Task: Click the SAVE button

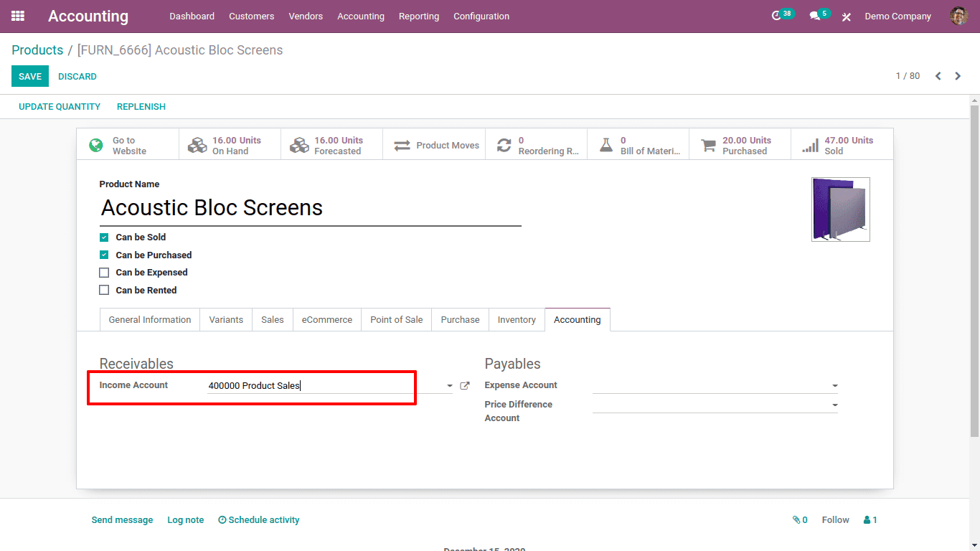Action: click(30, 76)
